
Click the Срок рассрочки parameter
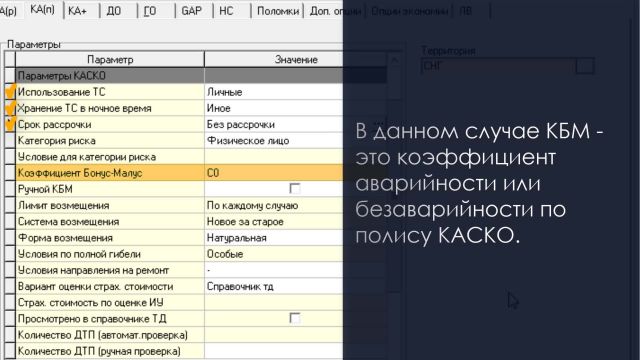(110, 124)
